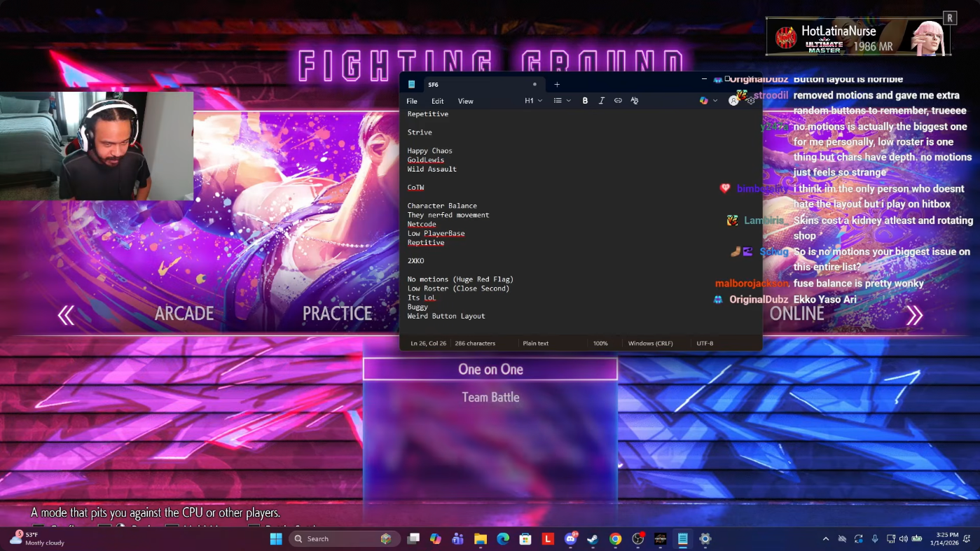Toggle italic formatting in Notepad
The width and height of the screenshot is (980, 551).
pyautogui.click(x=601, y=101)
